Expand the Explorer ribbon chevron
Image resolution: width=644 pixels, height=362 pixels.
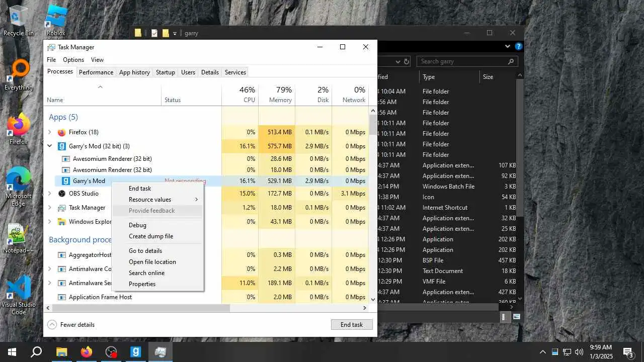pyautogui.click(x=508, y=46)
